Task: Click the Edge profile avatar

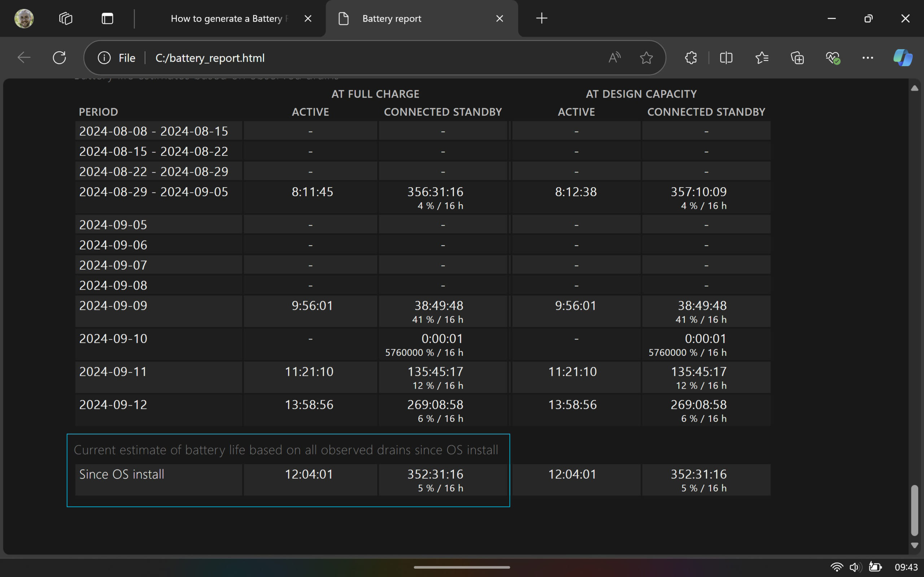Action: click(24, 18)
